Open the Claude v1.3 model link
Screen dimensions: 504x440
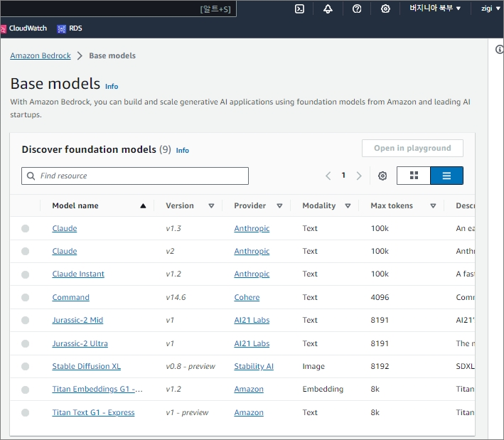[65, 228]
